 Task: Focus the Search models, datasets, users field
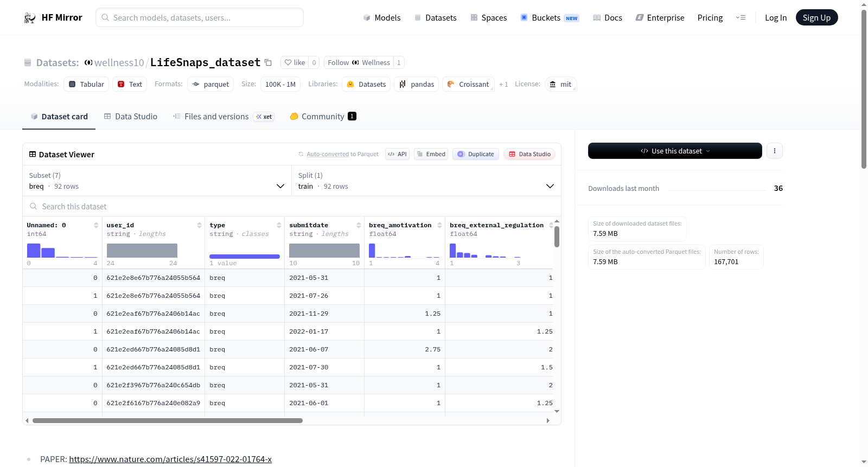point(200,17)
